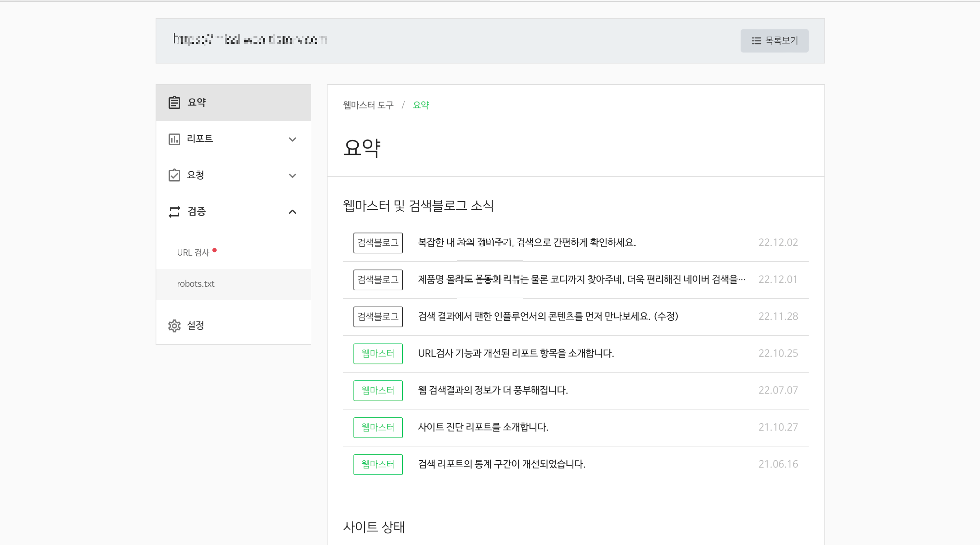The height and width of the screenshot is (545, 980).
Task: Click the 요약 clipboard icon in sidebar
Action: (x=174, y=103)
